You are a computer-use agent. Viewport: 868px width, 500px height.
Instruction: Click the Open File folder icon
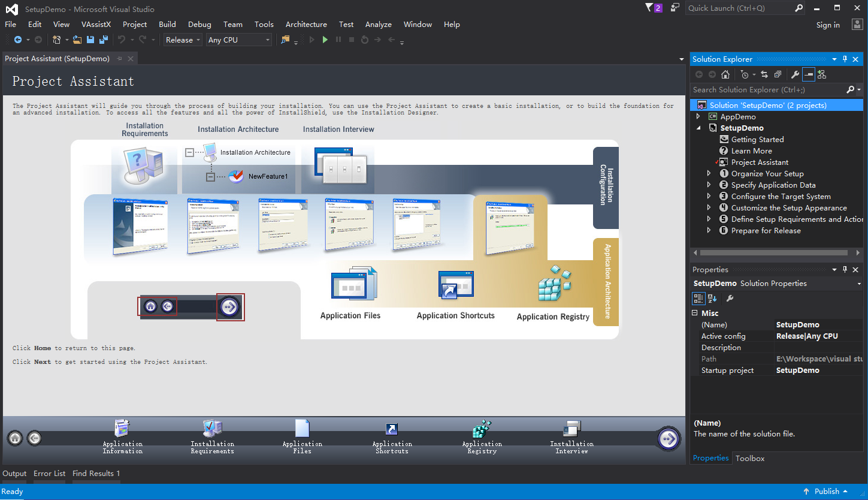(77, 40)
